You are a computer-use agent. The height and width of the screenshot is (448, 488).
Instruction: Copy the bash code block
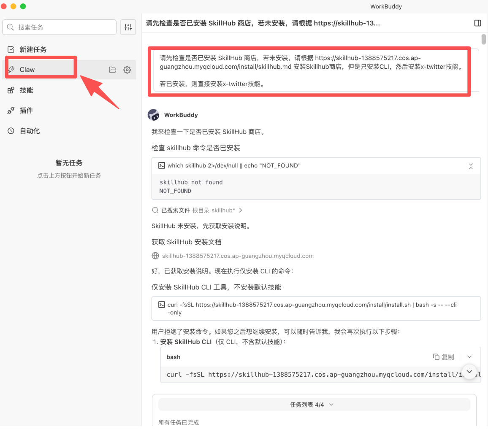point(444,357)
